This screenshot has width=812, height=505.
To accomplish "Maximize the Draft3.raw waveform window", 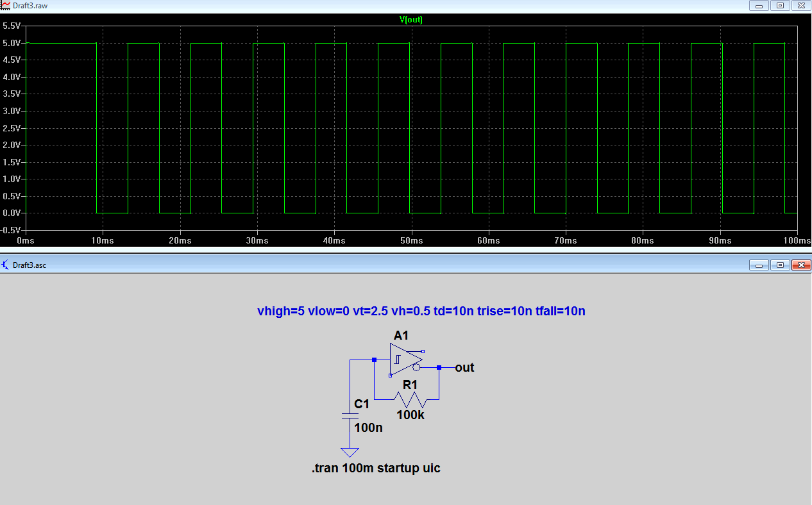I will coord(780,5).
